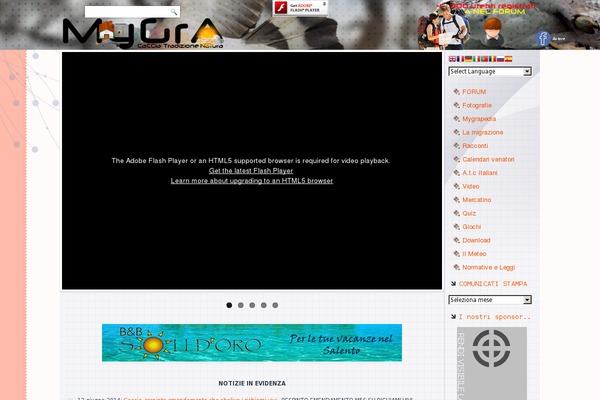Select the fourth slideshow dot
The height and width of the screenshot is (400, 600).
pos(264,305)
